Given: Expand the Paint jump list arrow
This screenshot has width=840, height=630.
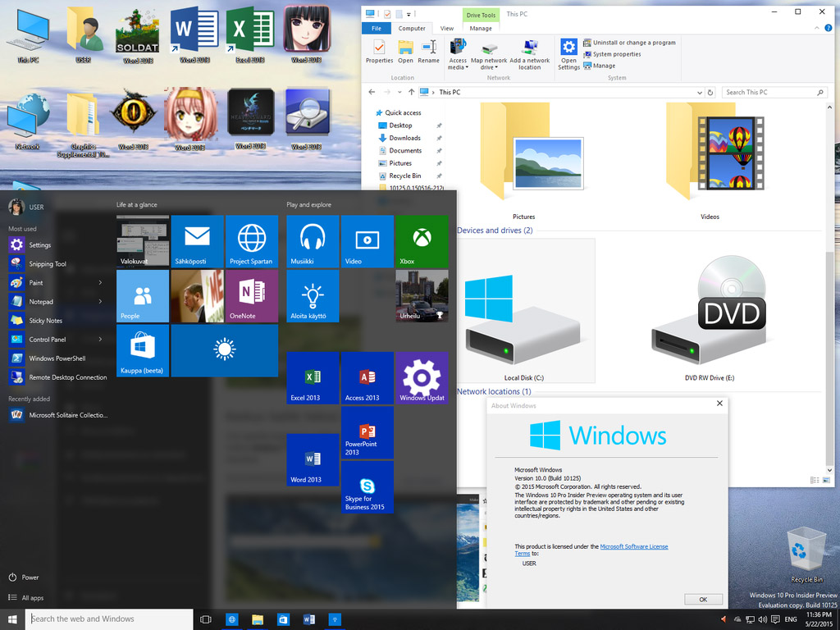Looking at the screenshot, I should 100,282.
